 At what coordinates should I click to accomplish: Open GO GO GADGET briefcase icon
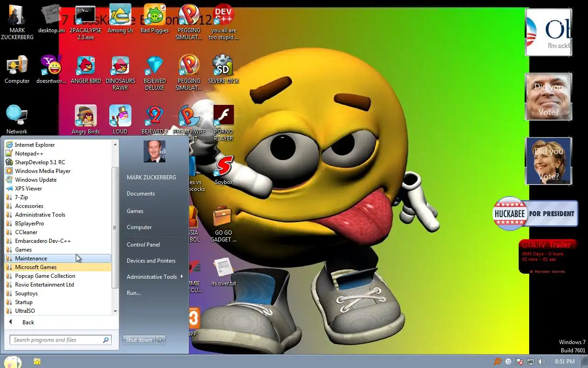[x=223, y=224]
